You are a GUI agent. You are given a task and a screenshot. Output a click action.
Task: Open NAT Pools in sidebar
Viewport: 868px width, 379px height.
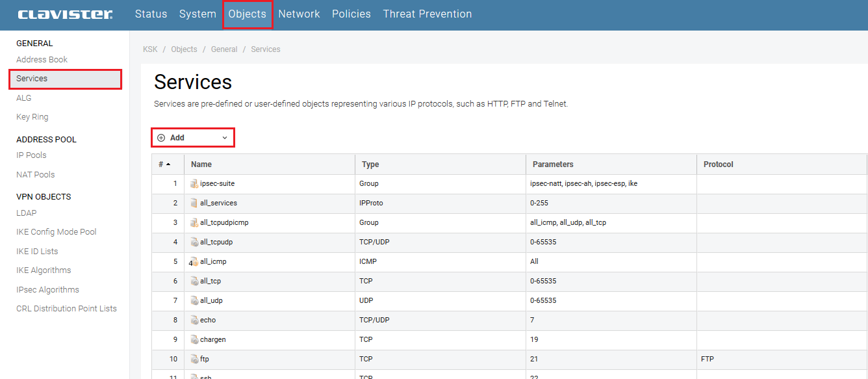(x=35, y=175)
